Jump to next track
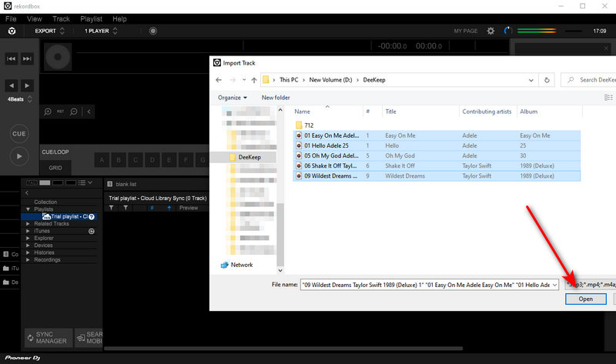The width and height of the screenshot is (616, 364). click(x=27, y=59)
